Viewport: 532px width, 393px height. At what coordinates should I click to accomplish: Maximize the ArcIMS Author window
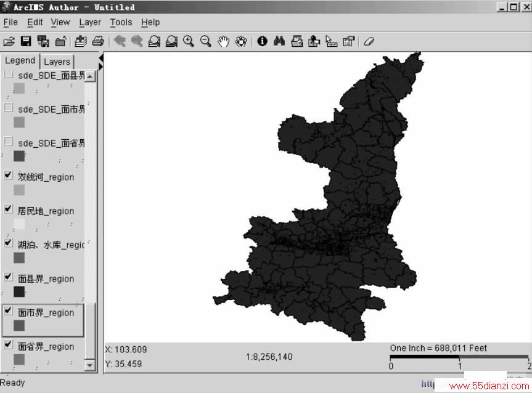(x=514, y=7)
